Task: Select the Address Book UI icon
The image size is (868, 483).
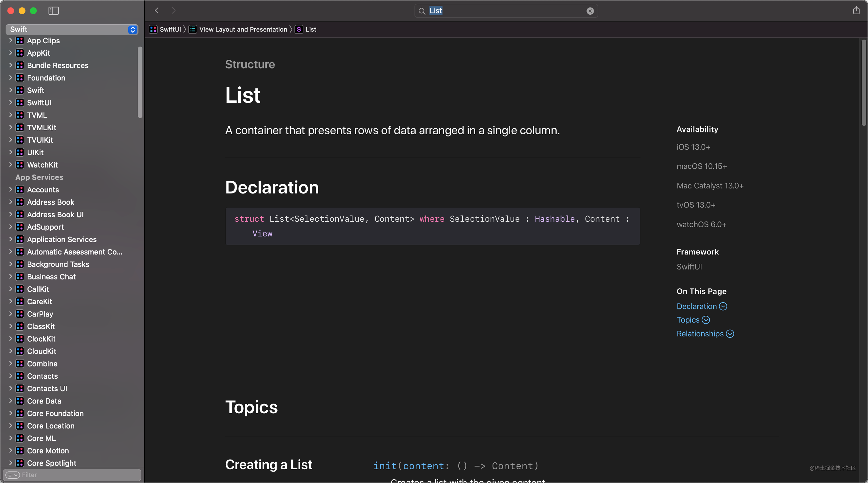Action: click(20, 215)
